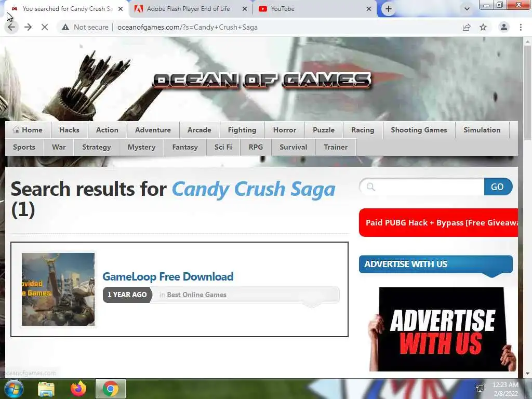
Task: Launch Firefox from the taskbar
Action: click(x=78, y=389)
